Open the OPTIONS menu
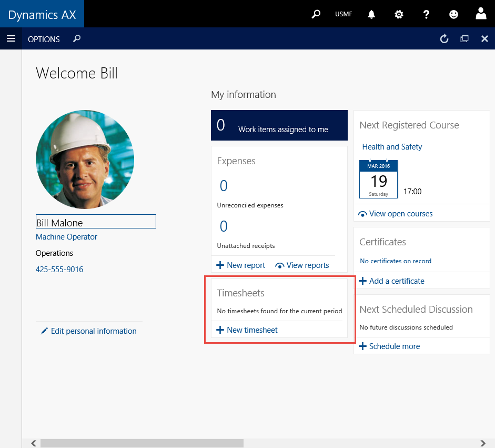 (x=44, y=39)
